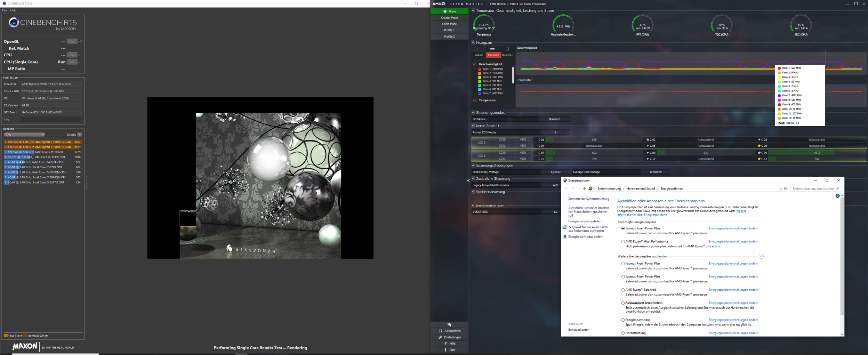868x355 pixels.
Task: Open the blue help icon in Energieoptionen
Action: coord(837,196)
